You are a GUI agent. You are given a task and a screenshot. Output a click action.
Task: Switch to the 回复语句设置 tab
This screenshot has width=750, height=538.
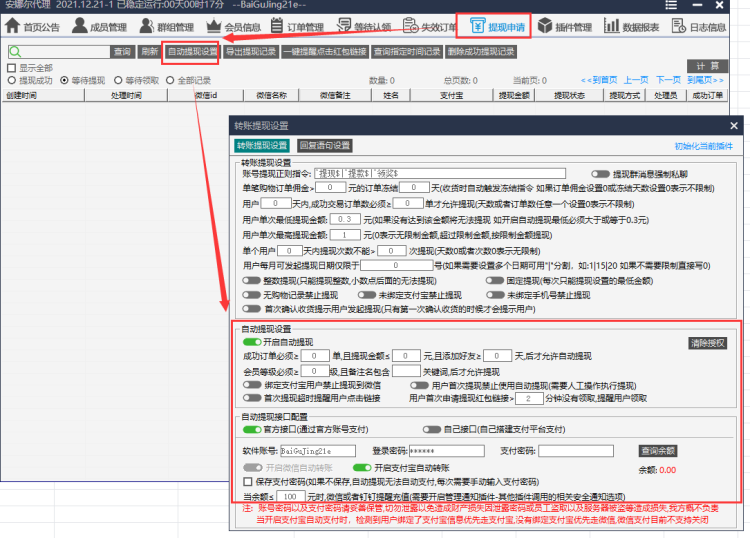point(325,145)
